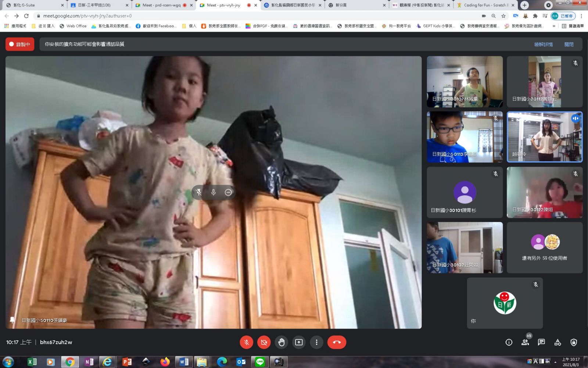
Task: Open the 從 IE 匯入 bookmark folder
Action: (43, 26)
